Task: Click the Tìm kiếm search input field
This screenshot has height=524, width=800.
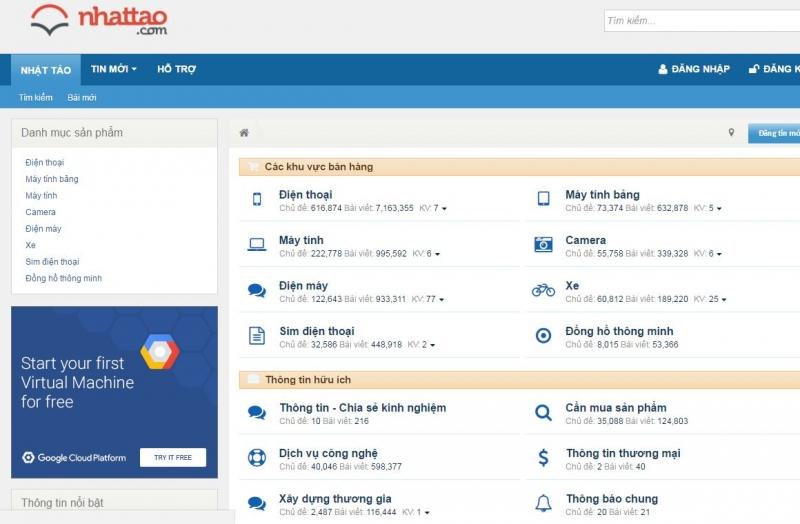Action: 700,21
